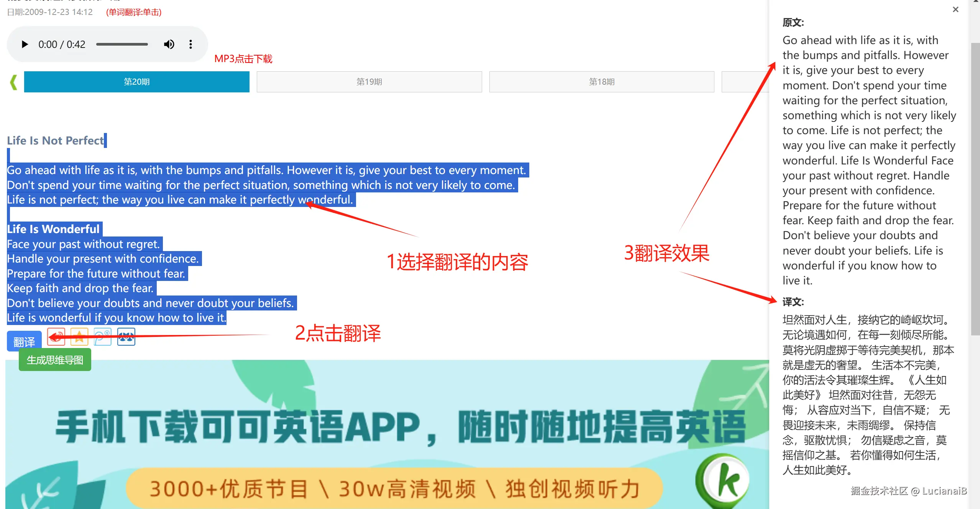Select the 第20期 tab
This screenshot has height=509, width=980.
(136, 82)
